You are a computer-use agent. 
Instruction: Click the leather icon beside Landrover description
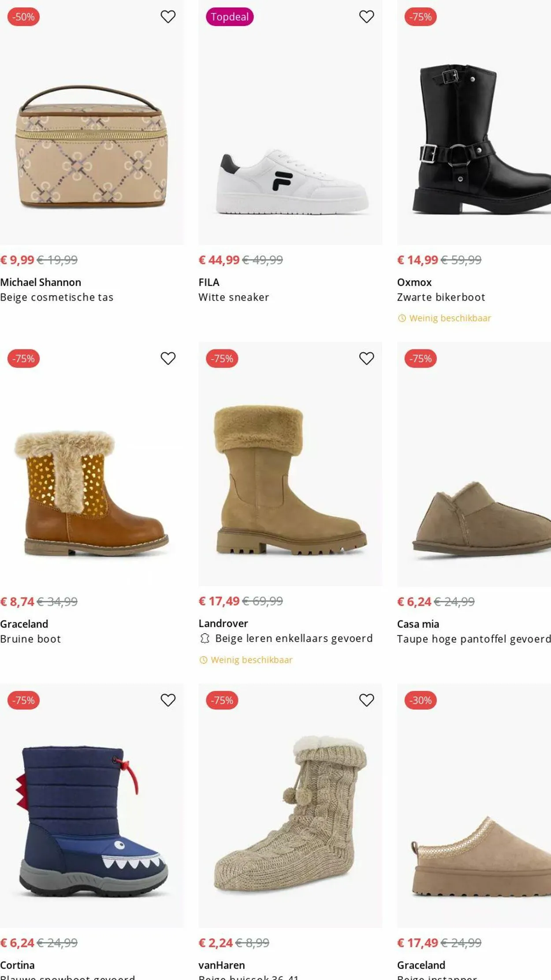tap(205, 638)
